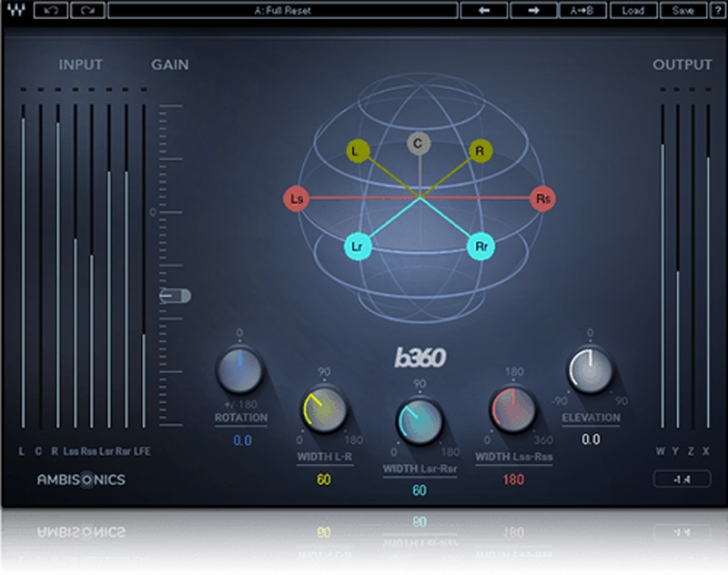728x575 pixels.
Task: Click the WIDTH L-R label
Action: pyautogui.click(x=325, y=457)
